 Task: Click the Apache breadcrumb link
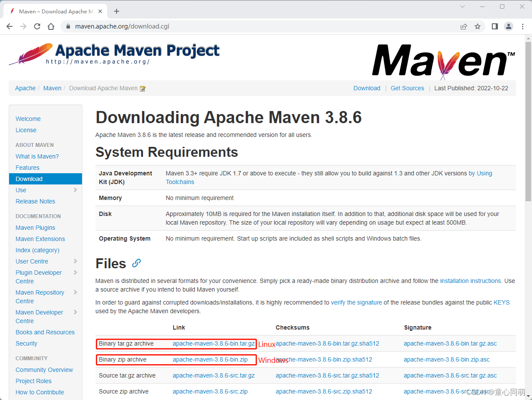25,88
